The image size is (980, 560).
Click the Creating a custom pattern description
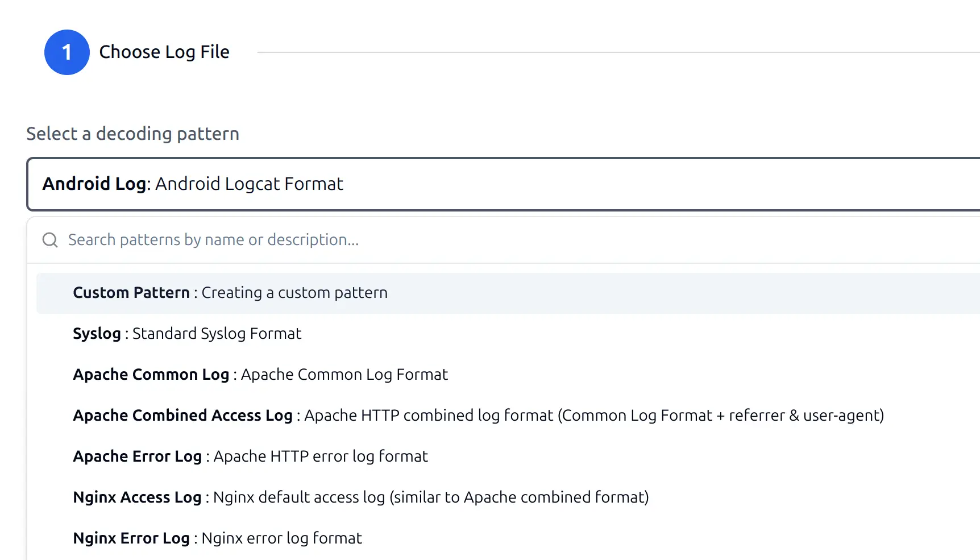[x=294, y=293]
